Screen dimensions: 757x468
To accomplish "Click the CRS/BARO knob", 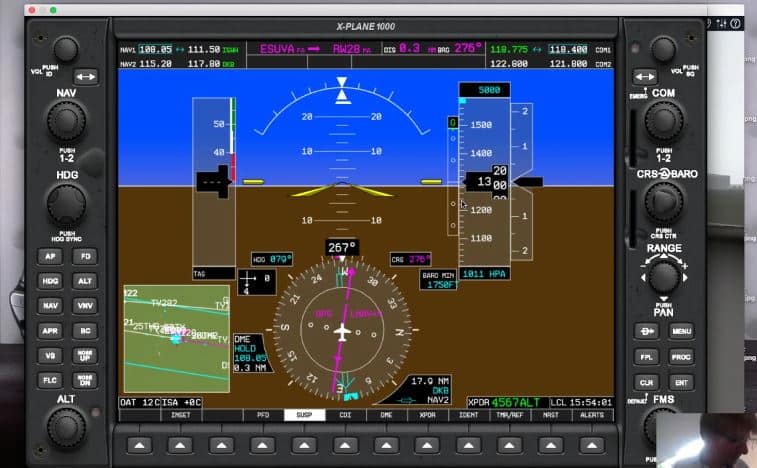I will point(663,202).
